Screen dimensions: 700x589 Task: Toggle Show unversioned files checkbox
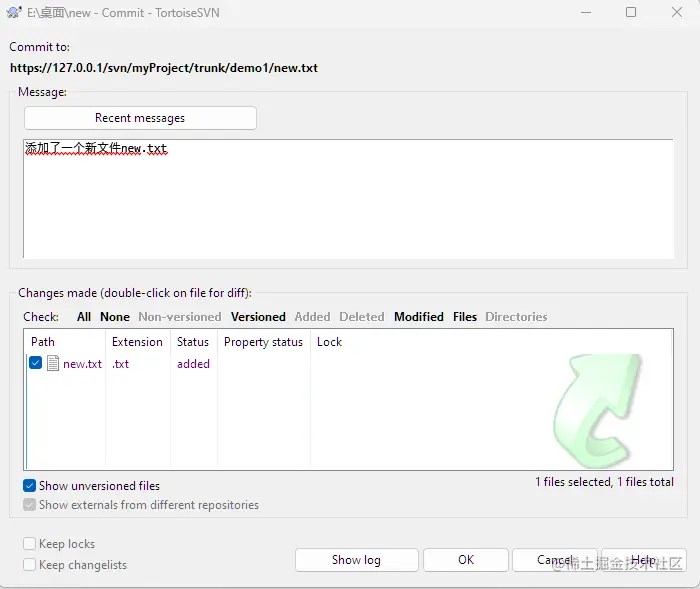point(29,485)
